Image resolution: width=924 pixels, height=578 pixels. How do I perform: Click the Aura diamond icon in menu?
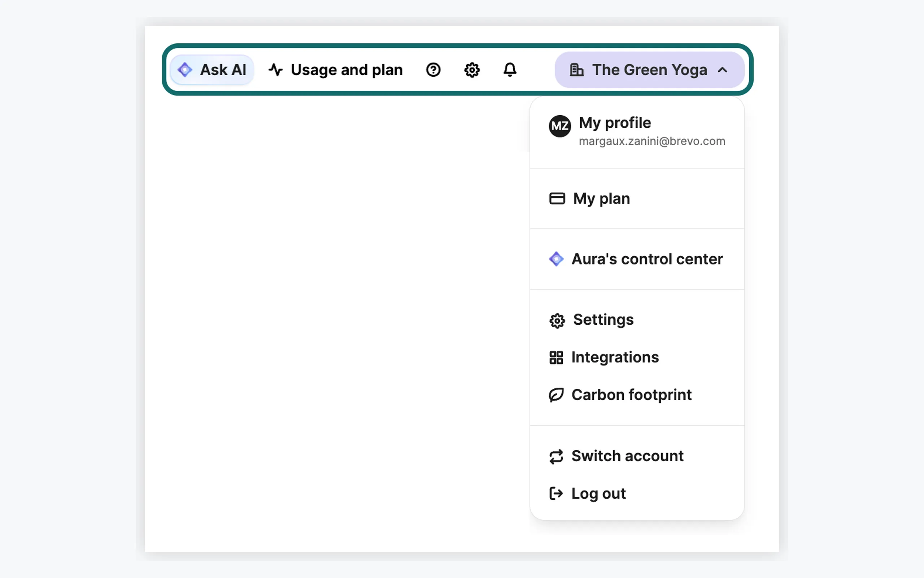point(556,259)
